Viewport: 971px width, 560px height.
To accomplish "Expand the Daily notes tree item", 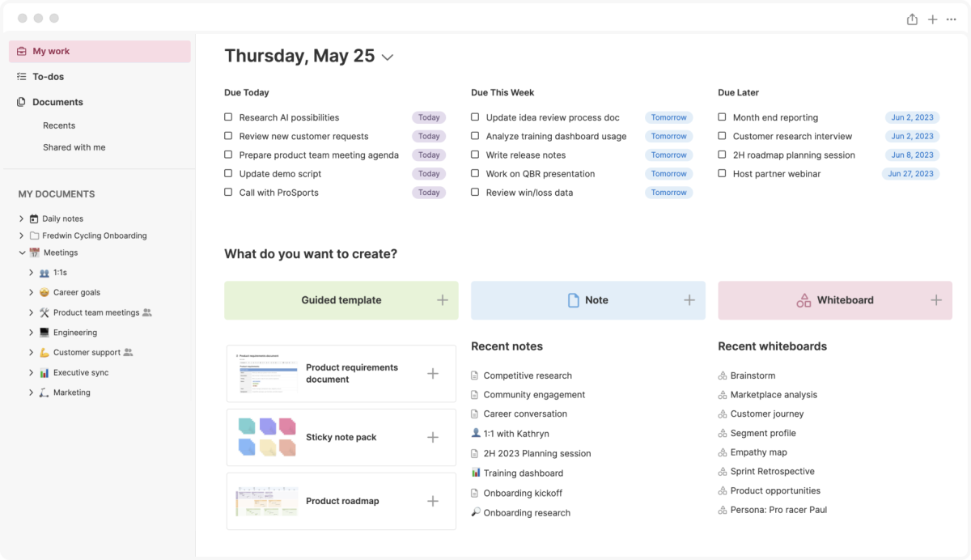I will coord(22,218).
